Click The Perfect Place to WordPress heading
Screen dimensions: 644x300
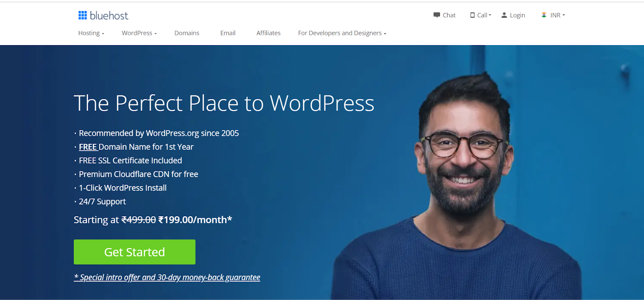(x=224, y=103)
